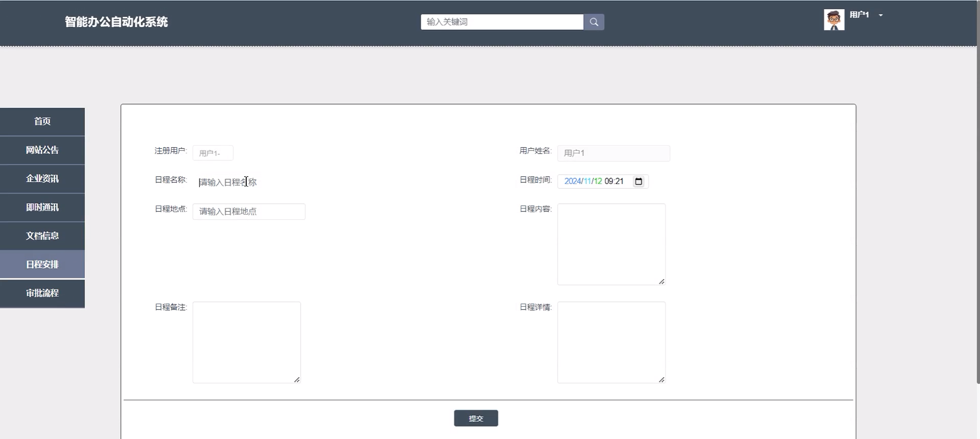Screen dimensions: 980x439
Task: Select 即时通讯 from the sidebar
Action: coord(42,207)
